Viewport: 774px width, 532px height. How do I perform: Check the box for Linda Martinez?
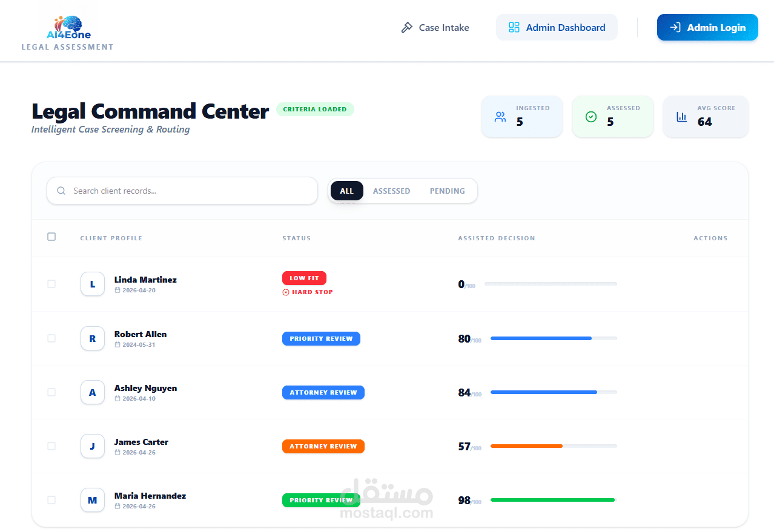51,284
